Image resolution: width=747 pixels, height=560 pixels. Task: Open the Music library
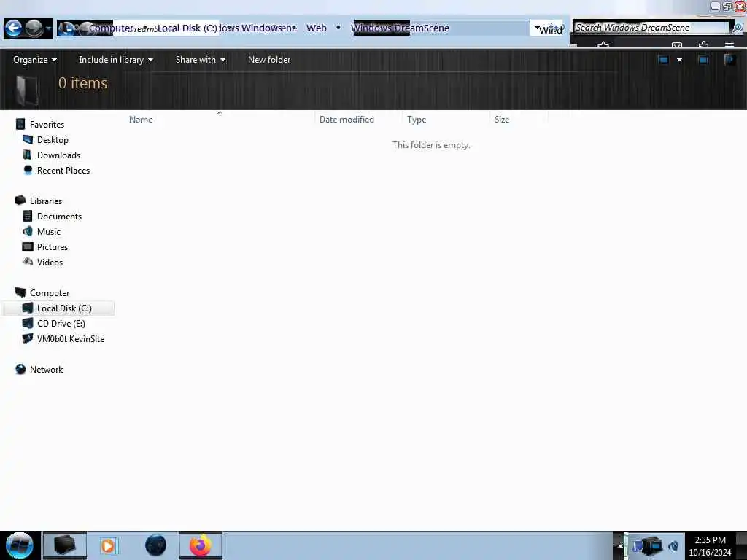point(49,231)
